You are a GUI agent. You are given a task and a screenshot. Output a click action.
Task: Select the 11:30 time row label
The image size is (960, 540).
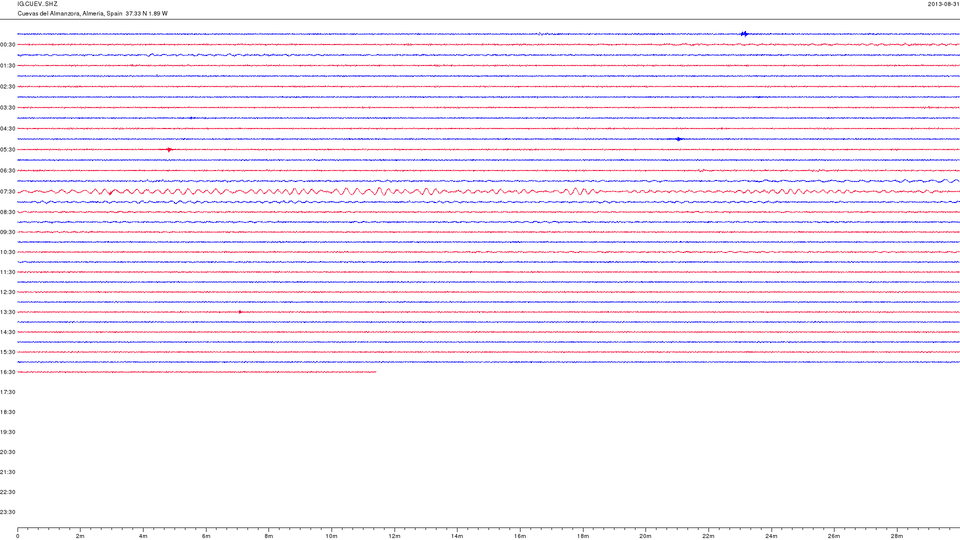pos(7,272)
